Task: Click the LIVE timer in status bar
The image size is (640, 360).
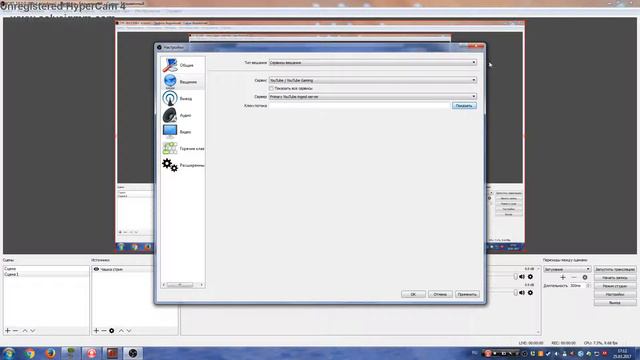Action: [x=531, y=343]
